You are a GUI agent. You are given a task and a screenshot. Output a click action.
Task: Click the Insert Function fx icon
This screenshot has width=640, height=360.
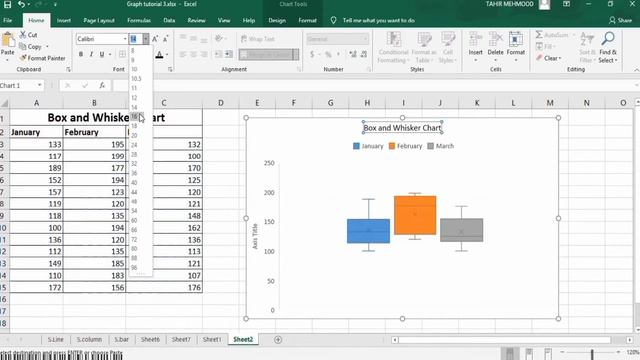click(x=102, y=85)
